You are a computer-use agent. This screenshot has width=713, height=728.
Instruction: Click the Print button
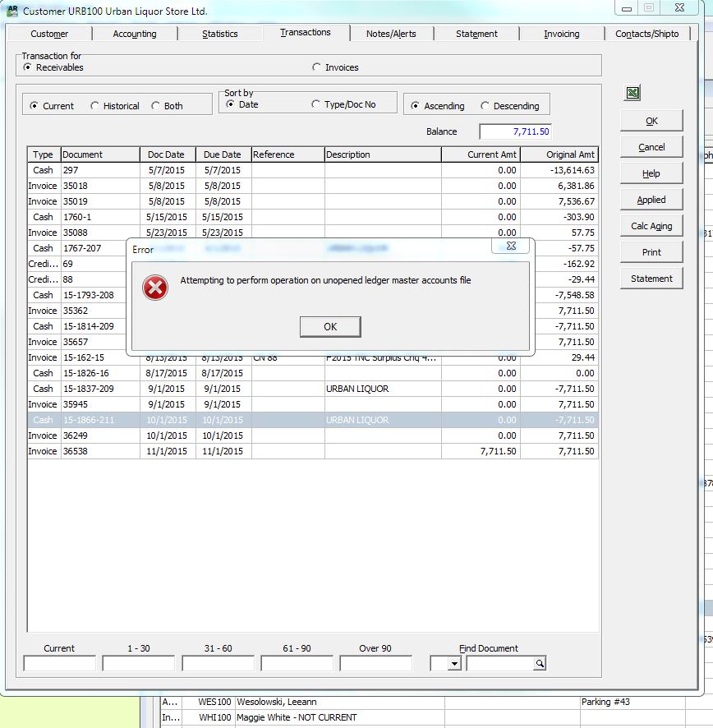[x=651, y=252]
